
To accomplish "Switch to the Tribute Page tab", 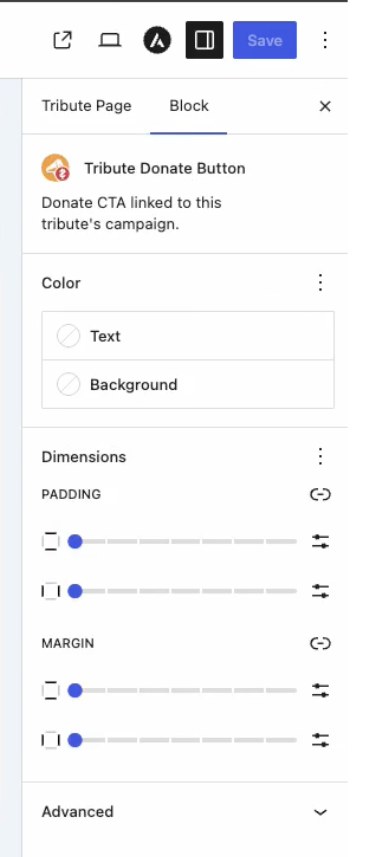I will (x=86, y=106).
